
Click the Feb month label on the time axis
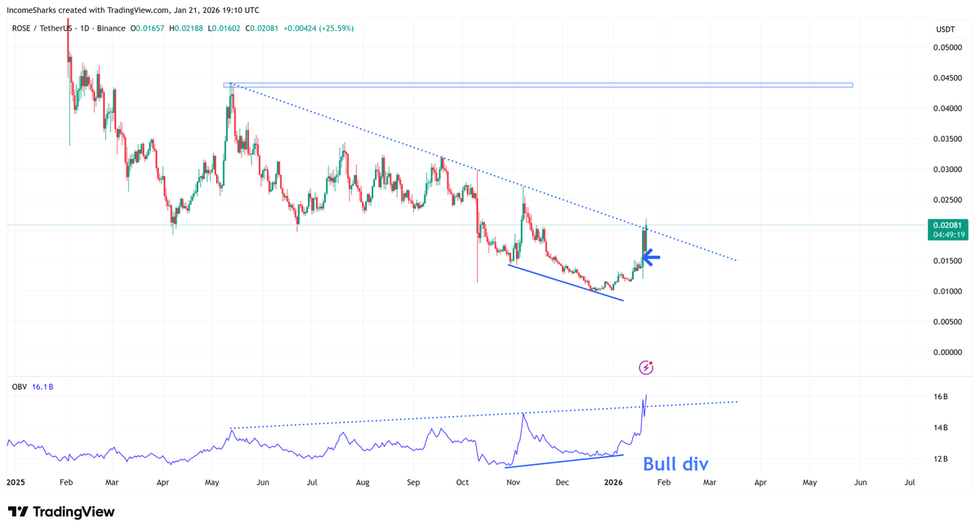65,482
